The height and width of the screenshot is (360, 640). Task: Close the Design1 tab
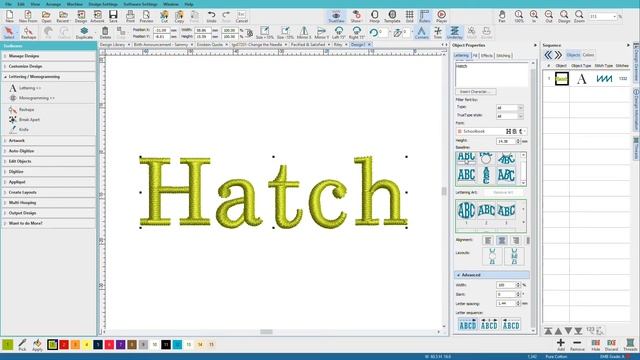tap(369, 44)
